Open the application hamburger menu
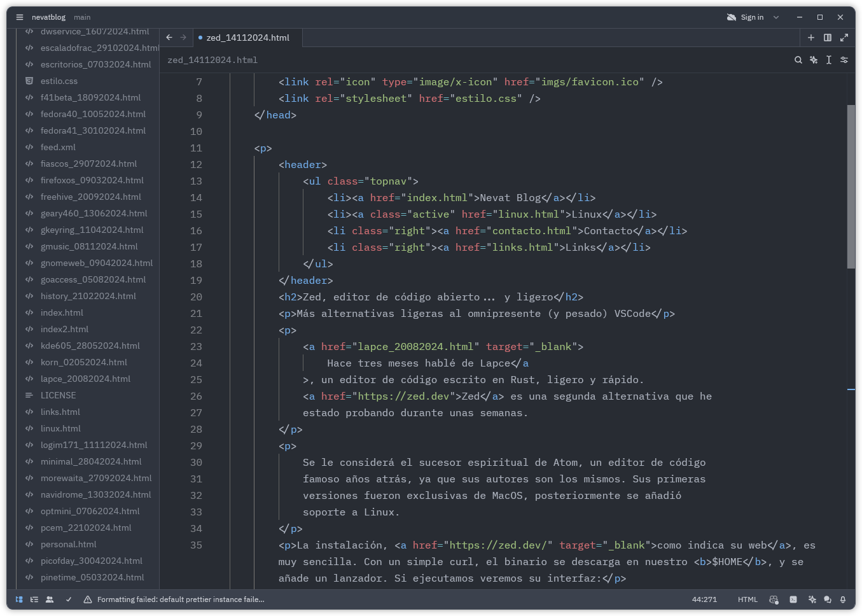 20,17
